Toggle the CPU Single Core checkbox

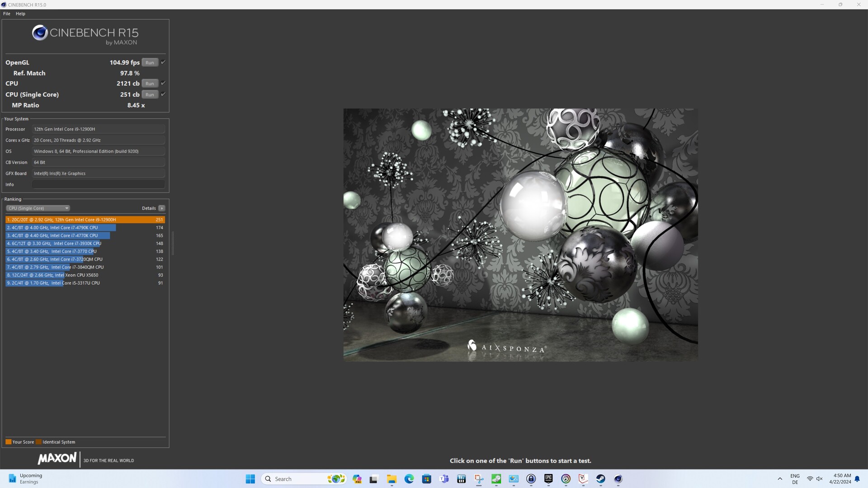point(163,94)
